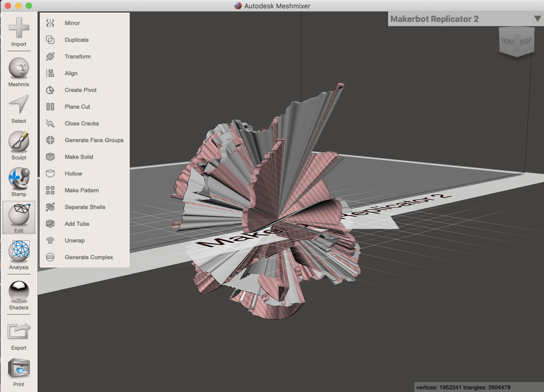Click the FRONT face of view cube
This screenshot has height=392, width=544.
point(507,42)
